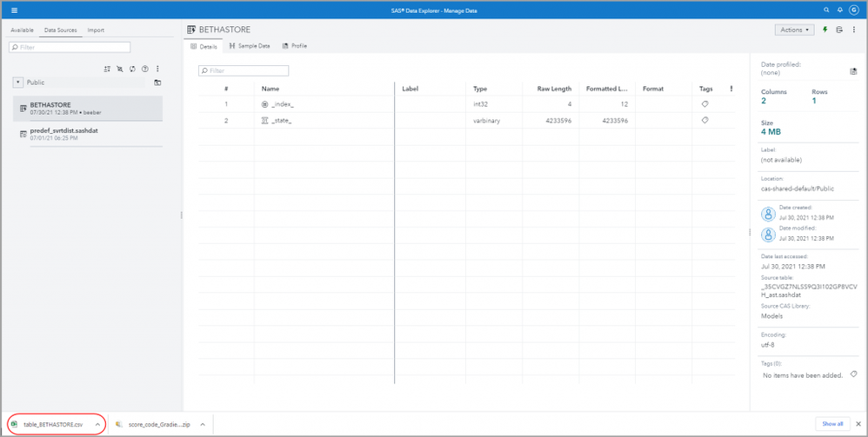Click the add tag icon in Tags section
868x437 pixels.
pos(853,374)
